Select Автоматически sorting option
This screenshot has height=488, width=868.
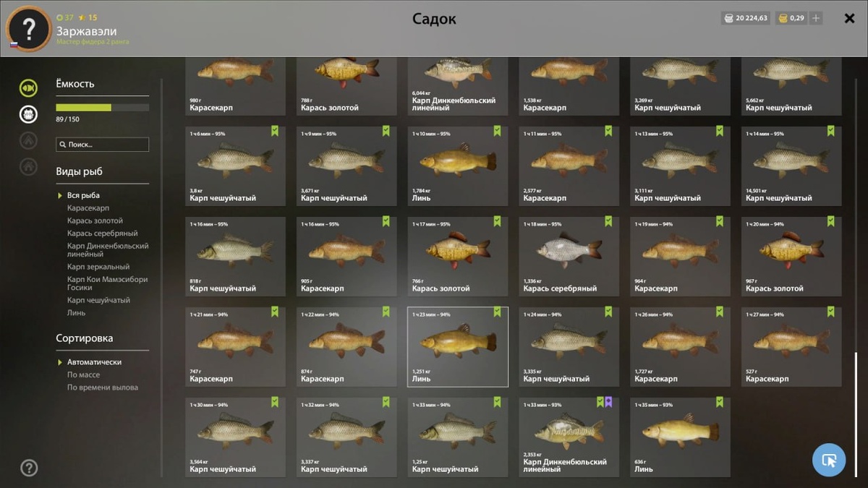[94, 362]
